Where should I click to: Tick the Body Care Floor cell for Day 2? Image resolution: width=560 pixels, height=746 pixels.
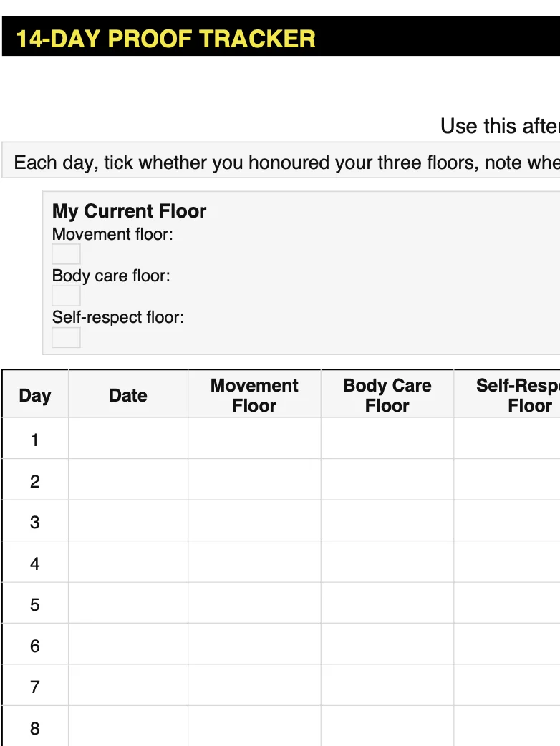[x=387, y=480]
